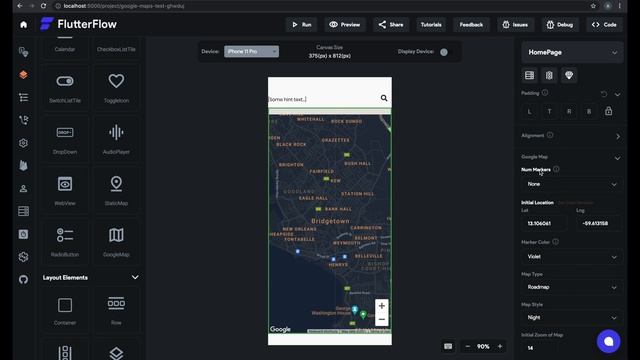This screenshot has height=360, width=640.
Task: Decrease canvas zoom with minus
Action: 468,347
